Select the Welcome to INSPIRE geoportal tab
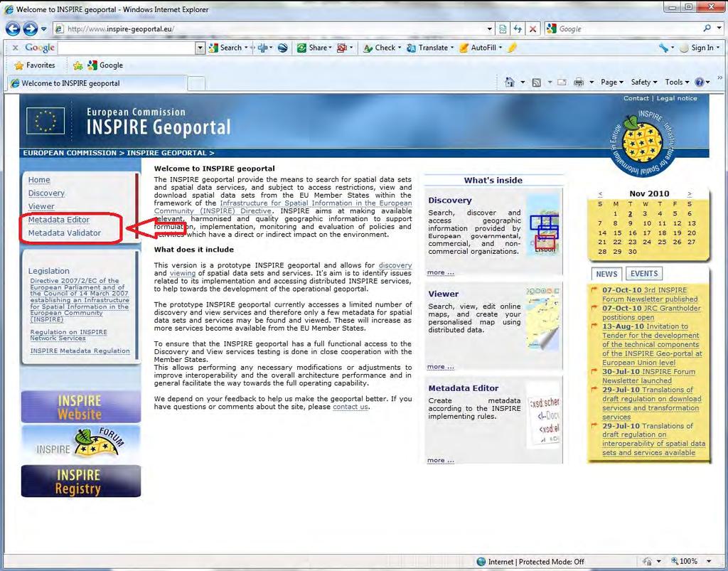This screenshot has width=728, height=571. coord(97,83)
